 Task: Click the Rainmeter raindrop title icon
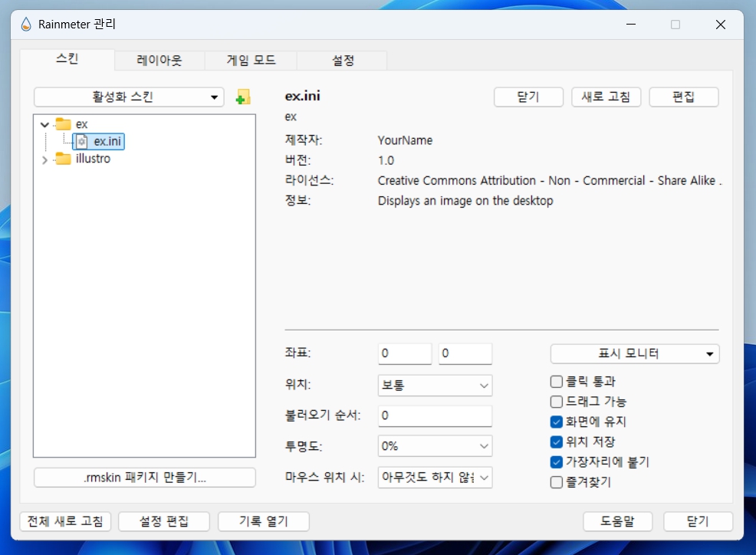coord(27,24)
